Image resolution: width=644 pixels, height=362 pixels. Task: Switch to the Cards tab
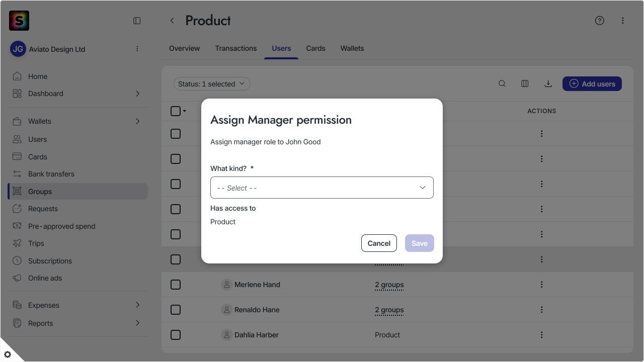[315, 48]
